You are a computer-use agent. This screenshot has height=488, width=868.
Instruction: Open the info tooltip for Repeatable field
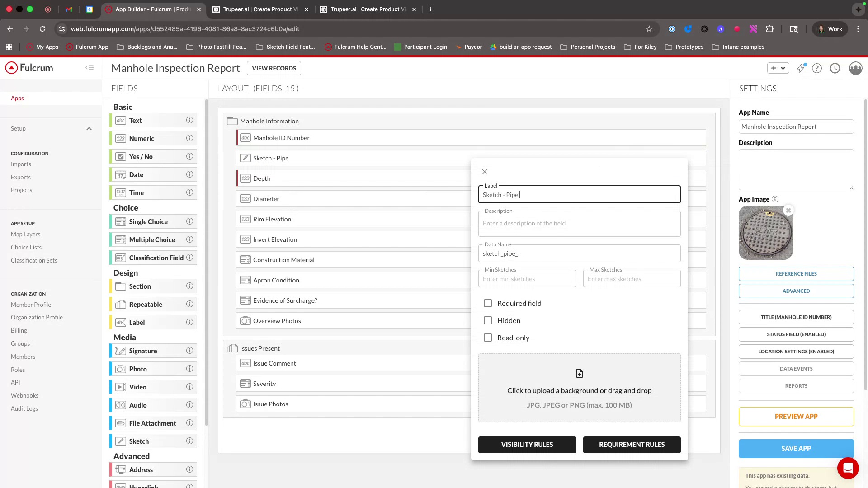coord(189,304)
